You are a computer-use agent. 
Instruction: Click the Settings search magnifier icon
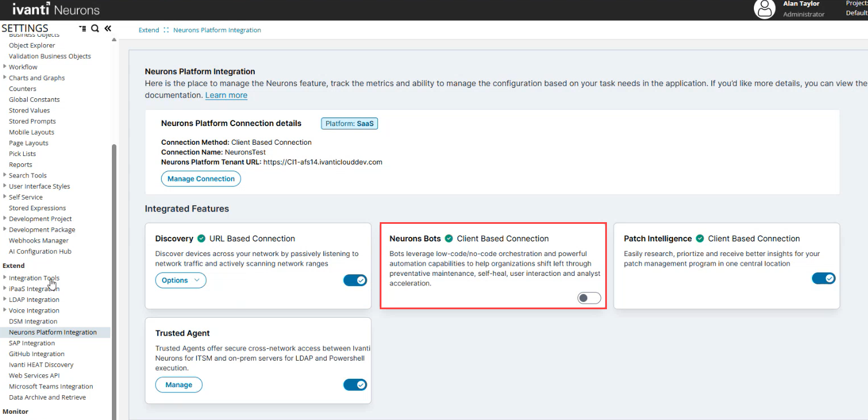point(95,28)
